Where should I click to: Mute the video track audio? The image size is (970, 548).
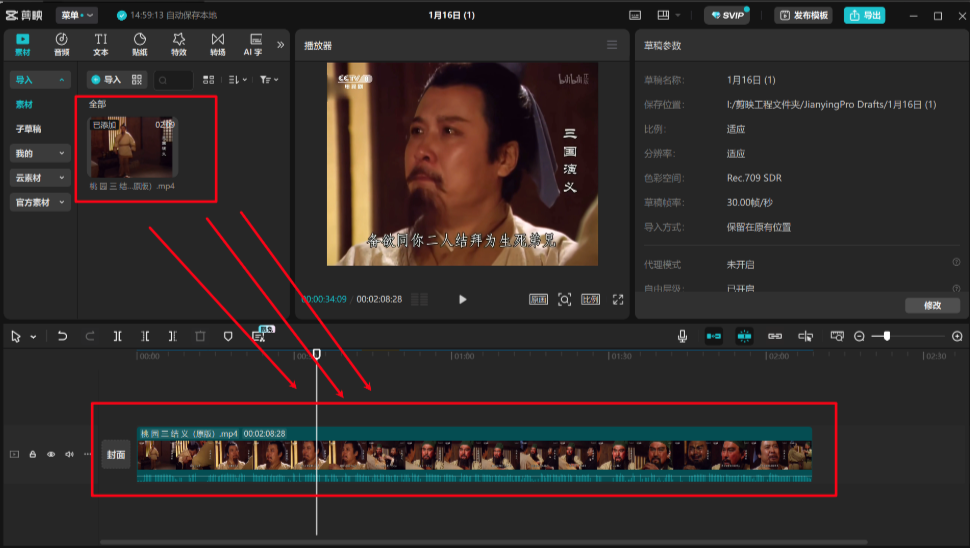click(x=69, y=454)
